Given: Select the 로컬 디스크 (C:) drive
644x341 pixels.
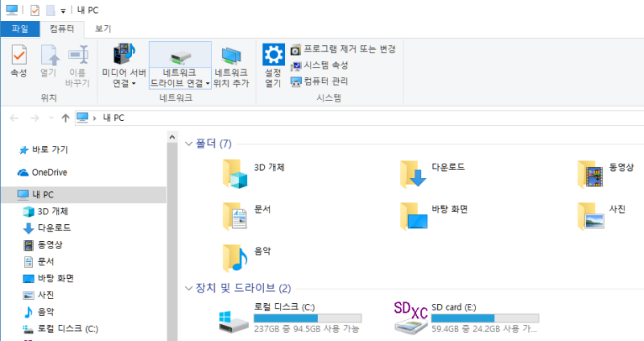Looking at the screenshot, I should [x=290, y=319].
